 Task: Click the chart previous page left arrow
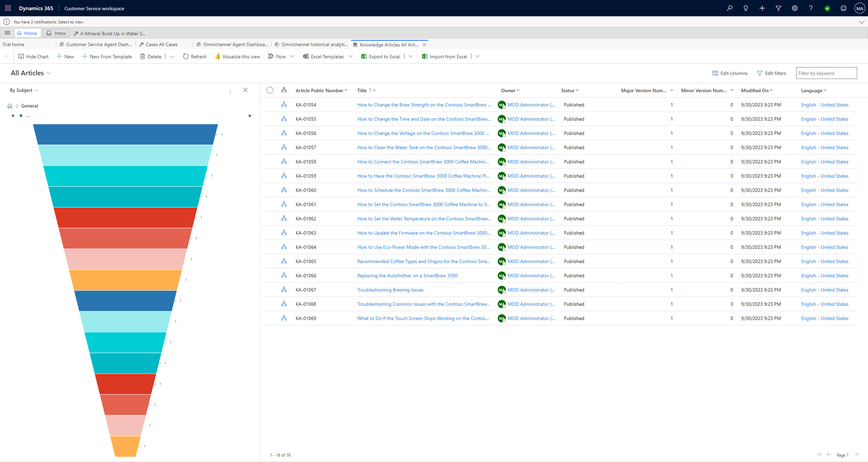13,116
